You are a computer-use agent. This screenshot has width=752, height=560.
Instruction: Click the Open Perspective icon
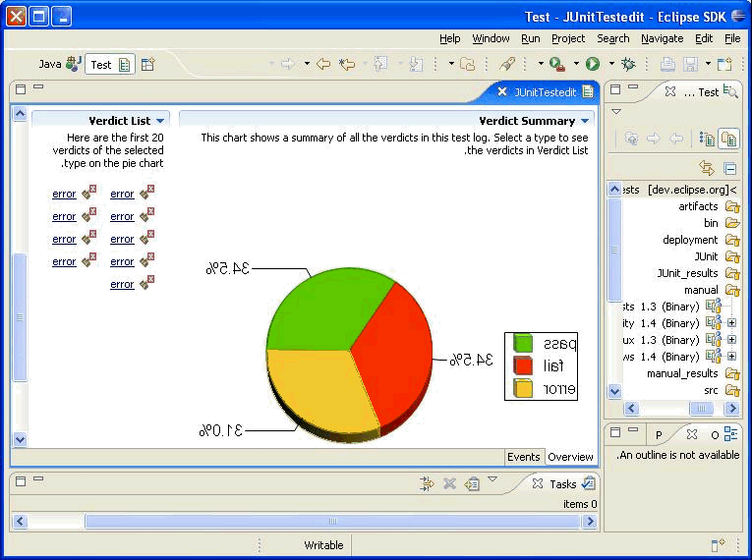click(148, 64)
